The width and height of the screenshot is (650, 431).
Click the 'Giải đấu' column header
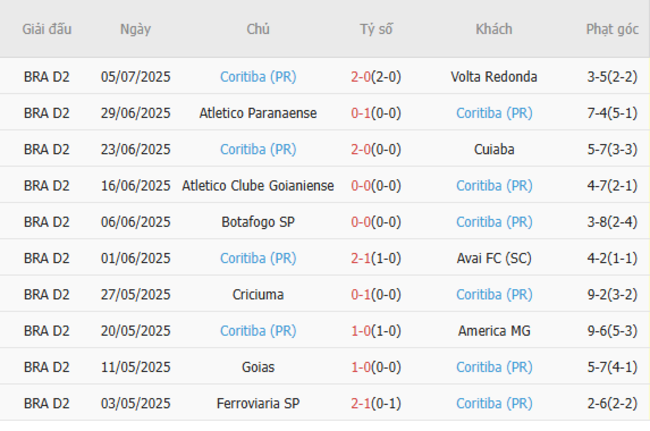[47, 29]
